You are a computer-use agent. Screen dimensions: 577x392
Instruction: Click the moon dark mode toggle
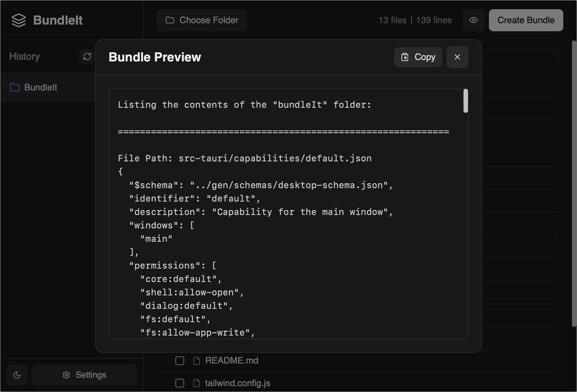(x=17, y=375)
